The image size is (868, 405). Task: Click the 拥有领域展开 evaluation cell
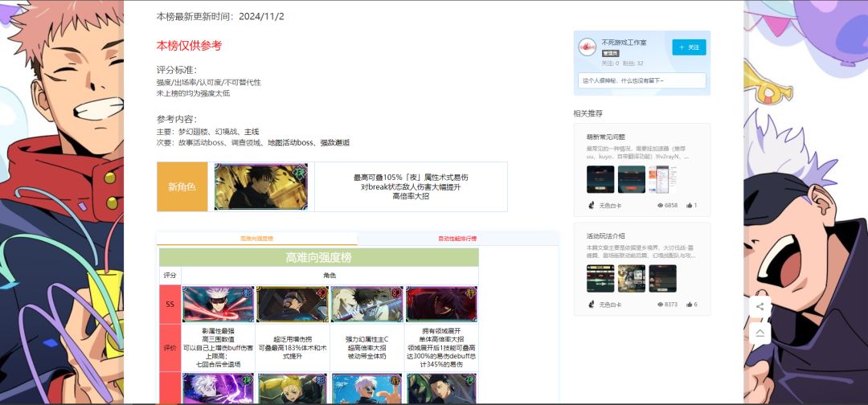(x=441, y=348)
